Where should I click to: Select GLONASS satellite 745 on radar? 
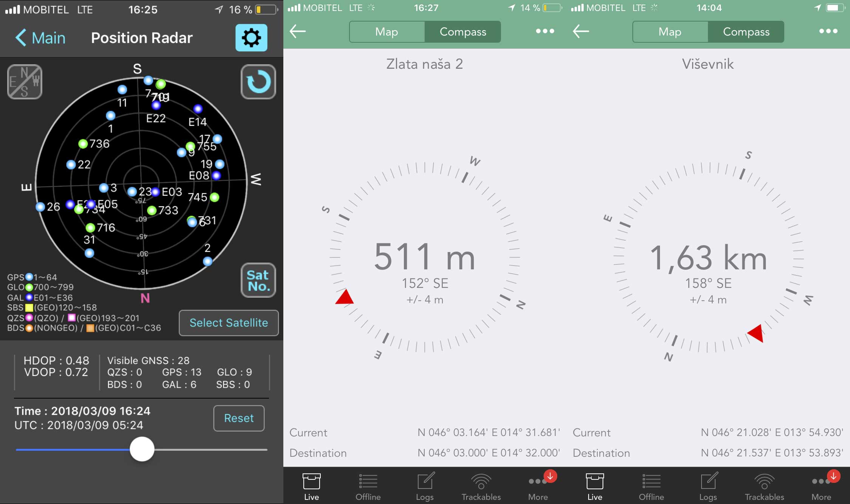214,197
